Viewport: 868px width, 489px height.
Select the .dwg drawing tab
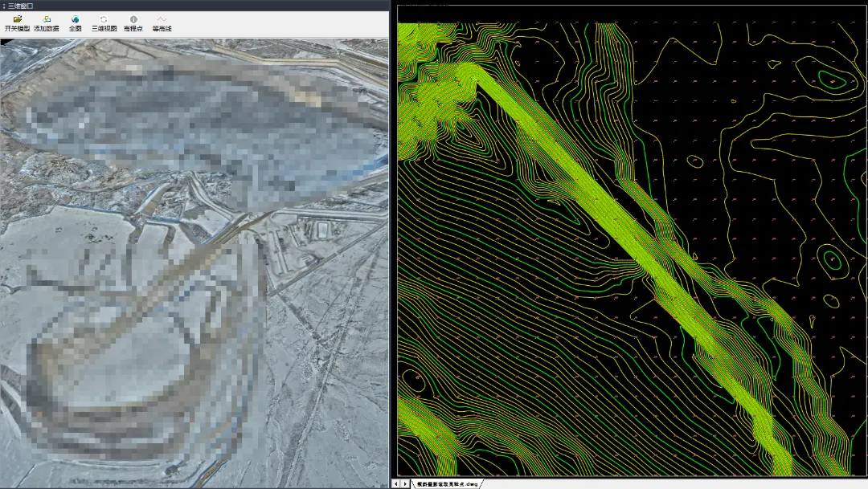[448, 484]
